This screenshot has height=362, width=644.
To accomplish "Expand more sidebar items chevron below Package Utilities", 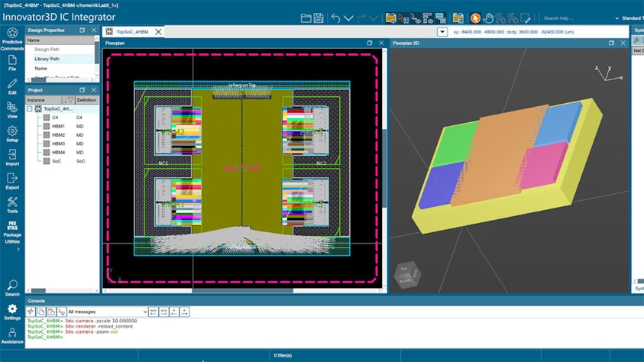I will coord(18,249).
